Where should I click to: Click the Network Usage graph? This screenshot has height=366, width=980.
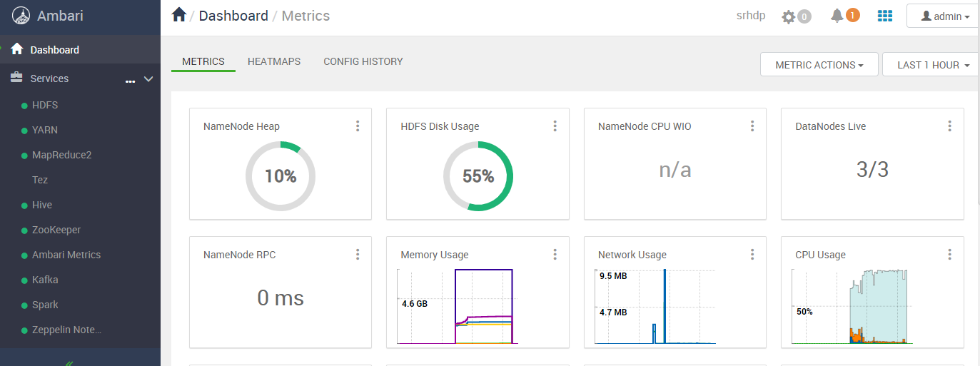(x=657, y=307)
